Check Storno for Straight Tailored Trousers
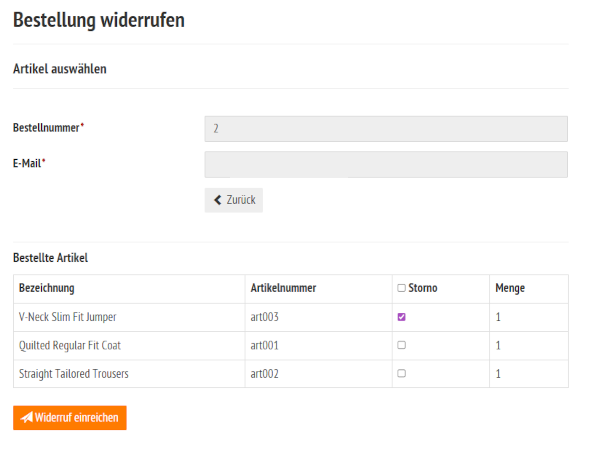The width and height of the screenshot is (600, 463). [401, 373]
